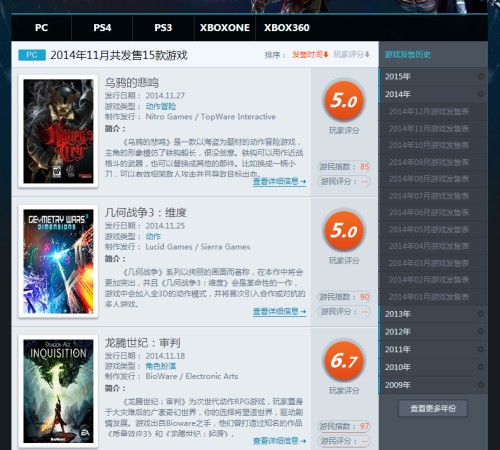Click the 游民指数 90 pill
Viewport: 500px width, 450px height.
click(344, 297)
